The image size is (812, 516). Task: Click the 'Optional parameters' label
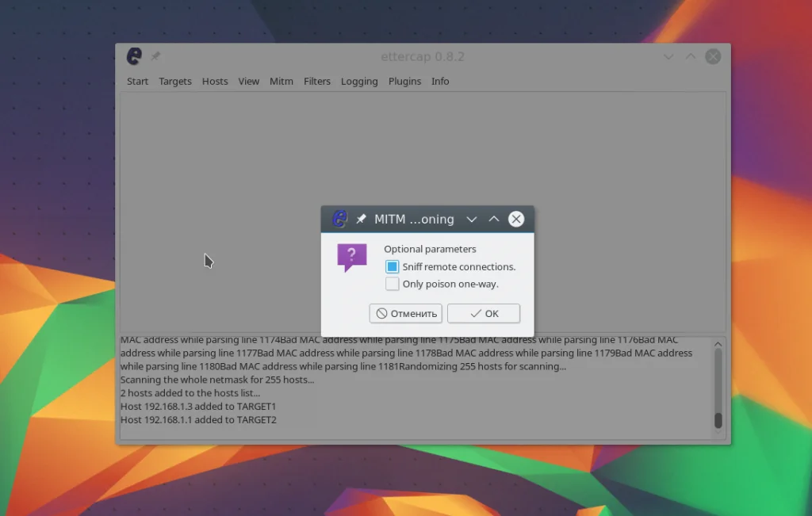coord(430,249)
